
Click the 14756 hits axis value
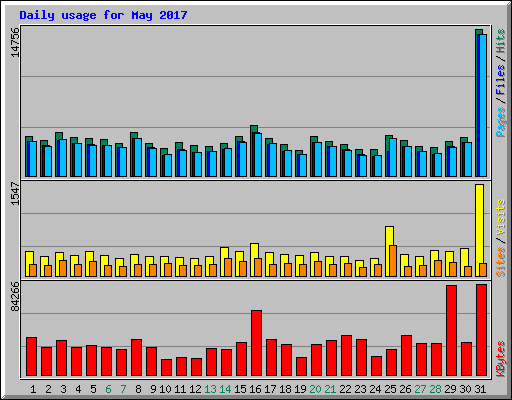tap(15, 42)
